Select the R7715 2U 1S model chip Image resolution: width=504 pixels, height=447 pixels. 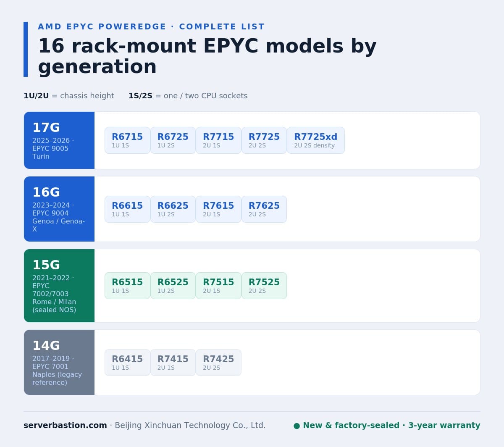tap(218, 140)
